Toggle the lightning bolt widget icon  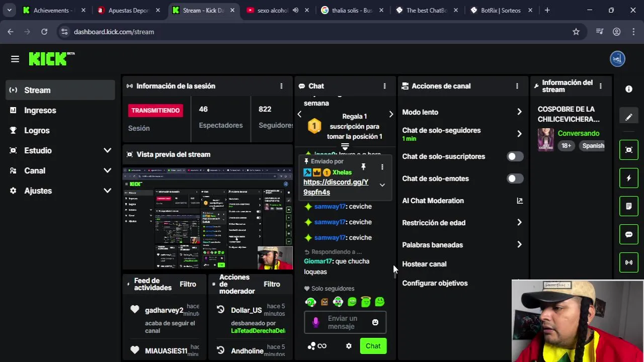(629, 178)
